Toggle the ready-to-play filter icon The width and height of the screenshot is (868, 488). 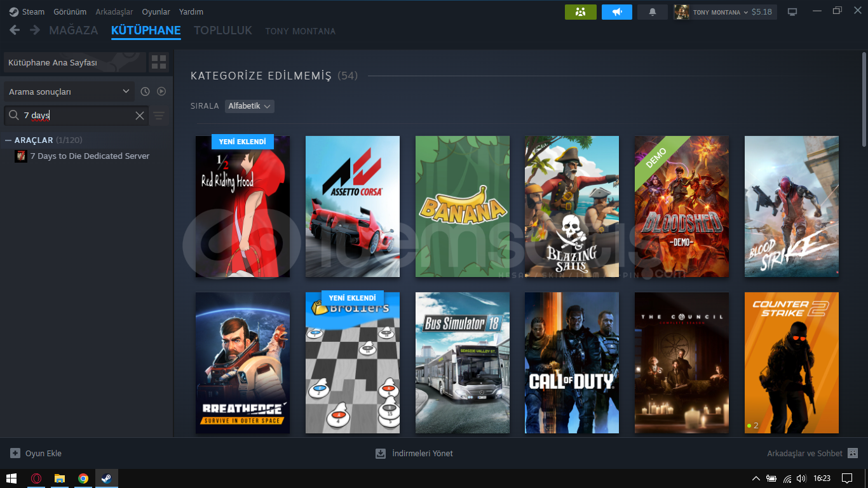pos(161,91)
